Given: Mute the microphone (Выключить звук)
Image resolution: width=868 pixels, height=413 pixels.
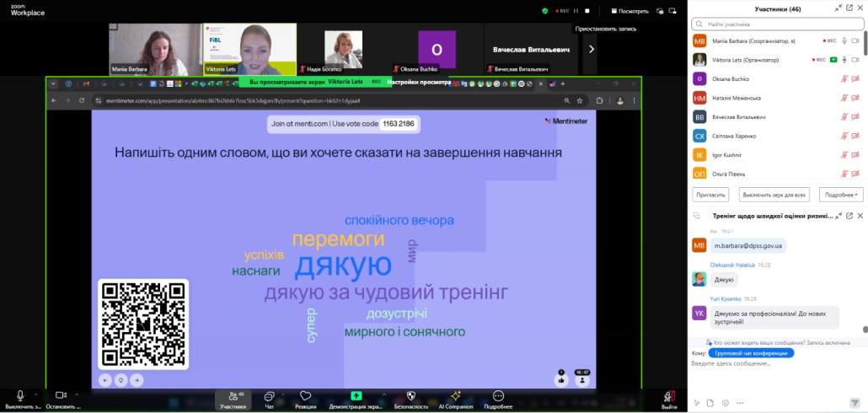Looking at the screenshot, I should [x=20, y=395].
